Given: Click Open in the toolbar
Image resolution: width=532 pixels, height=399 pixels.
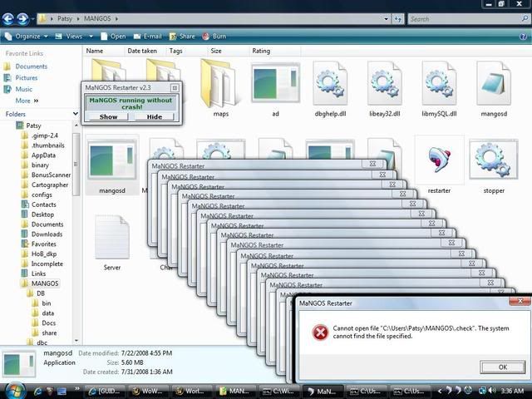Looking at the screenshot, I should pyautogui.click(x=113, y=37).
